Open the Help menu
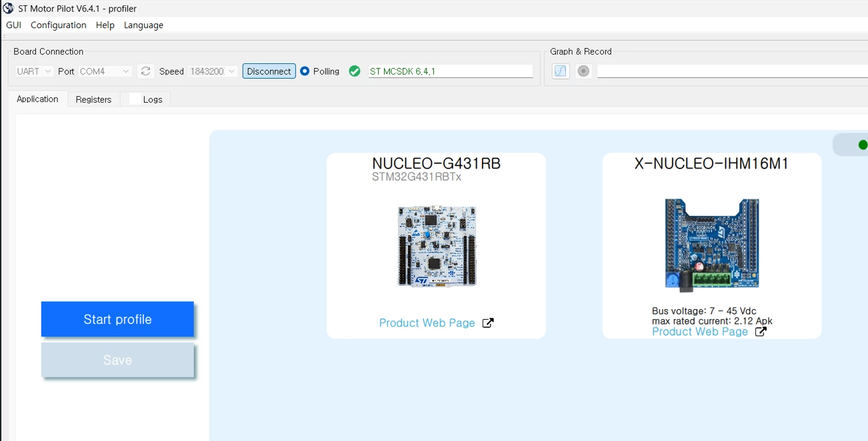 point(105,25)
